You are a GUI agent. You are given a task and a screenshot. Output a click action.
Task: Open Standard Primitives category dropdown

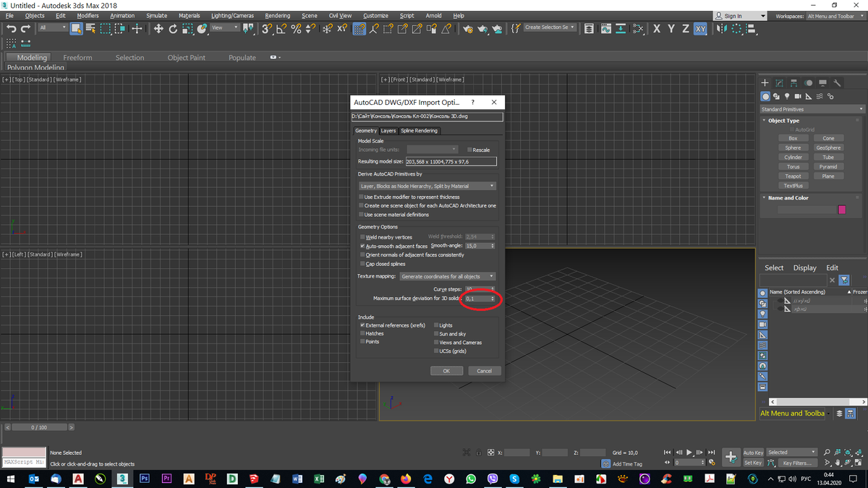(812, 109)
